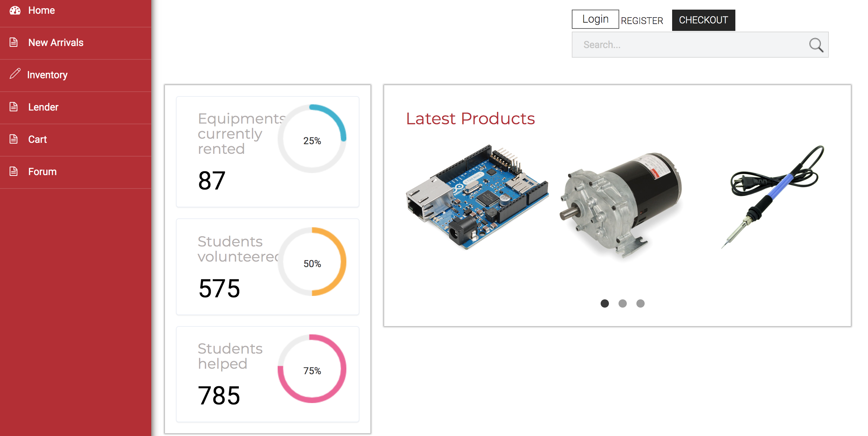Select the third carousel dot

pos(640,303)
